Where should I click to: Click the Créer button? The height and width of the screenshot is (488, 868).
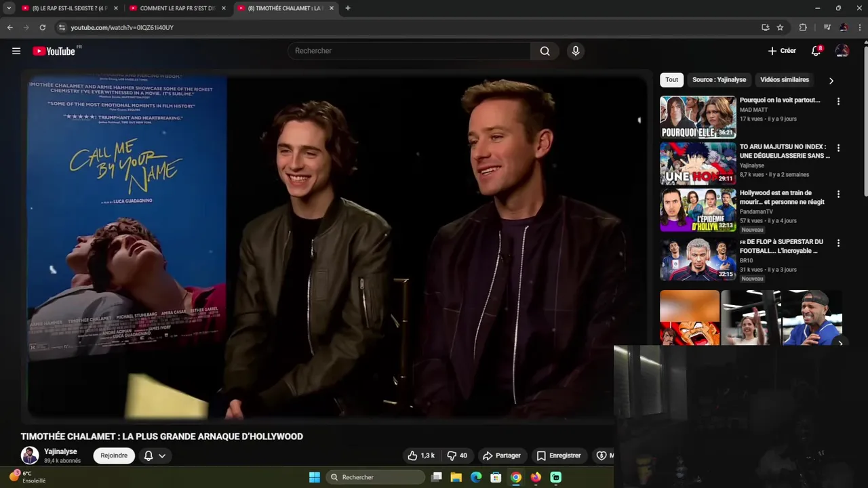(782, 51)
